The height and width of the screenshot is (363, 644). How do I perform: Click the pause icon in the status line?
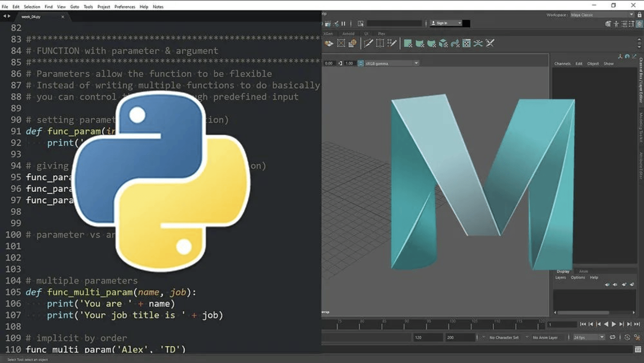click(x=343, y=24)
